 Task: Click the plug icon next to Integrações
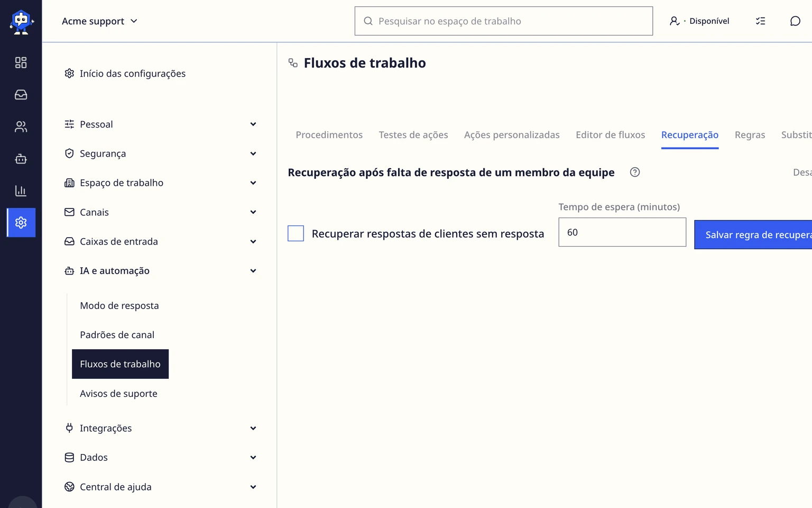pyautogui.click(x=69, y=428)
